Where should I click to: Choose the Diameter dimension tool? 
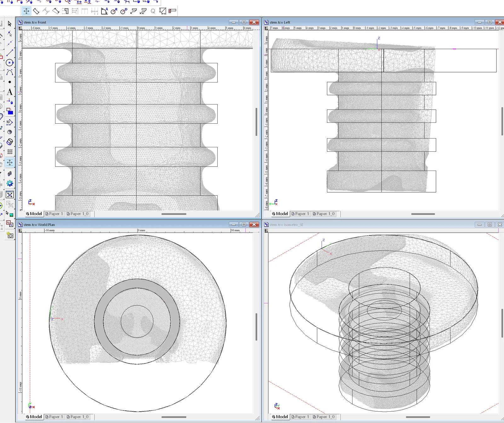[x=124, y=11]
